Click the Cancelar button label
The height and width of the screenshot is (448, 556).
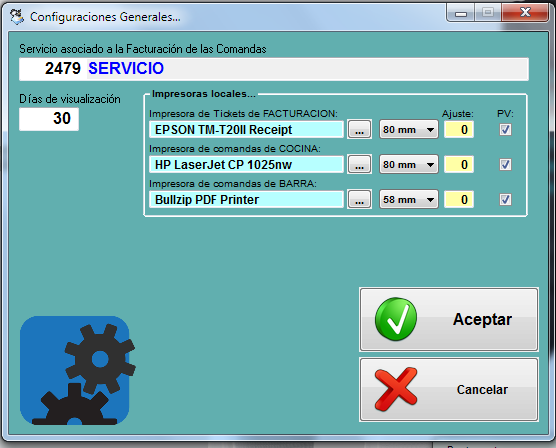tap(482, 389)
